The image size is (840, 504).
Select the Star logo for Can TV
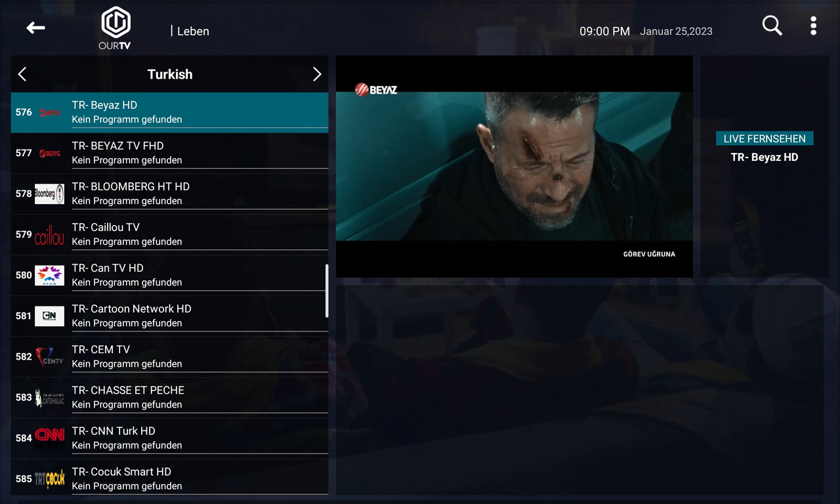49,275
